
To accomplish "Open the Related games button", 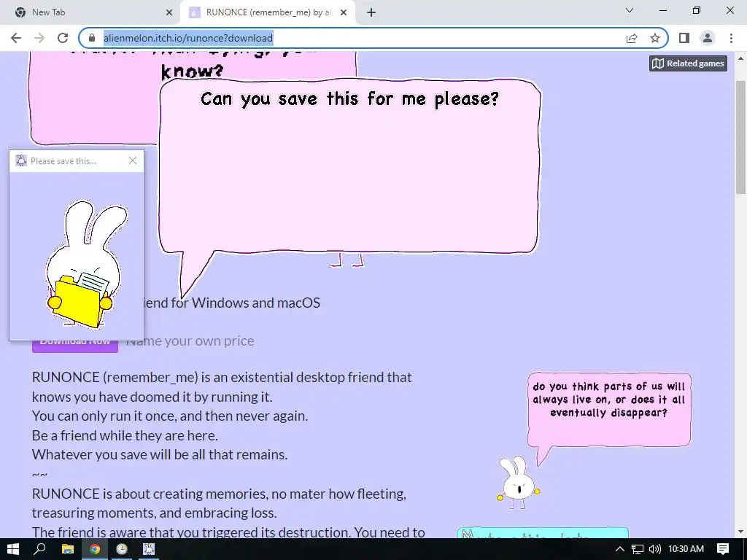I will (688, 63).
